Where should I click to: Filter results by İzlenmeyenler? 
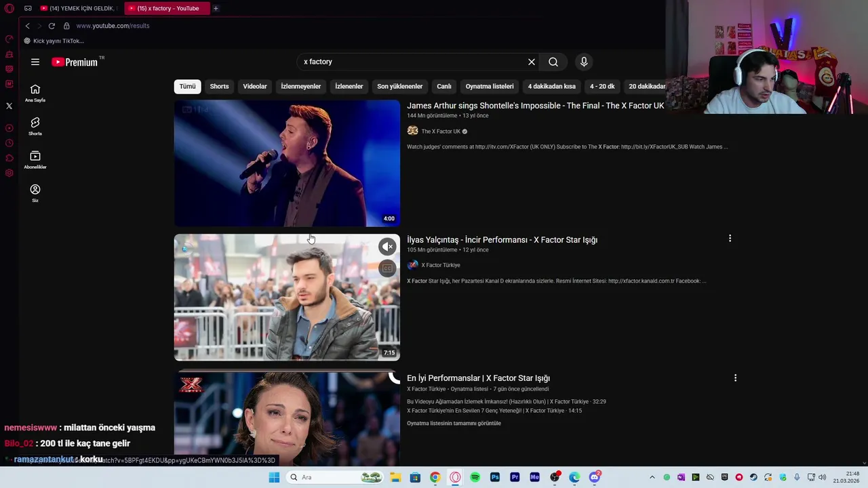(x=300, y=86)
